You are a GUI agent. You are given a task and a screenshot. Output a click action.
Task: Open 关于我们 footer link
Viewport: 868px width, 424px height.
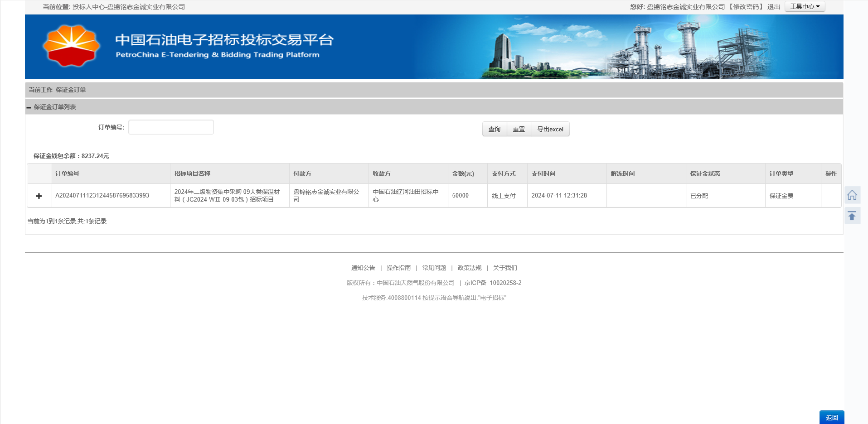[505, 268]
